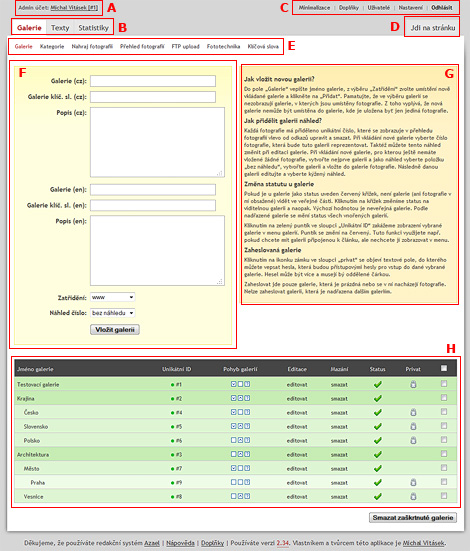Click smazat link for Praha

[x=339, y=483]
